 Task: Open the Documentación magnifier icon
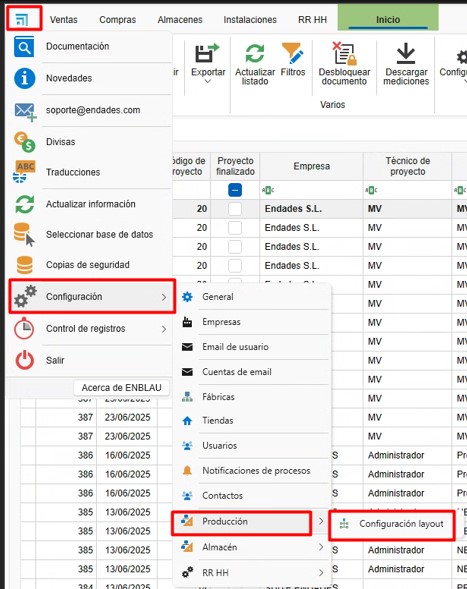coord(24,47)
